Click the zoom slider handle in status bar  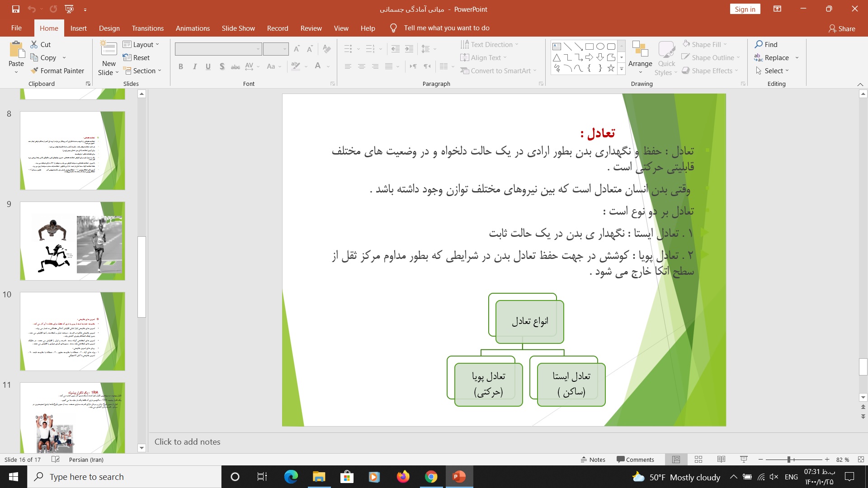[x=788, y=460]
